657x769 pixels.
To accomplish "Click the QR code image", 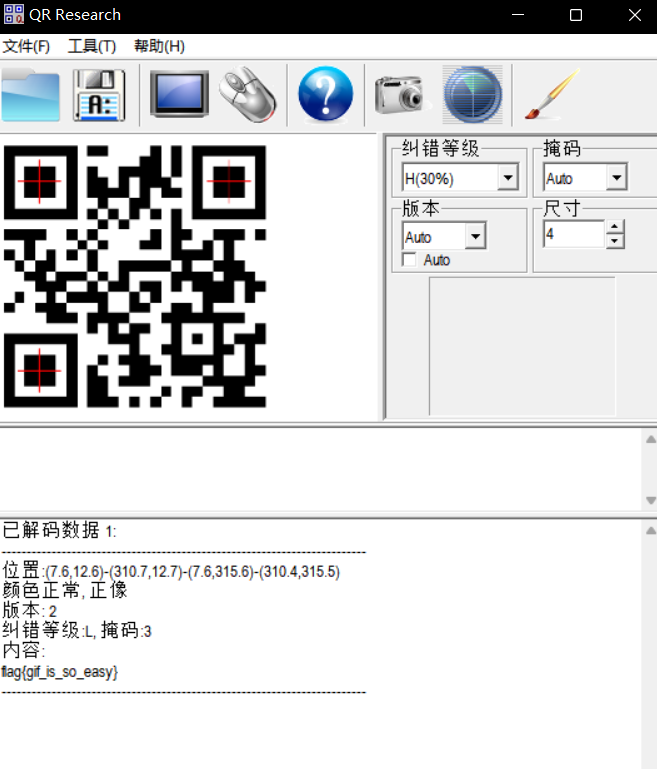I will pyautogui.click(x=135, y=276).
